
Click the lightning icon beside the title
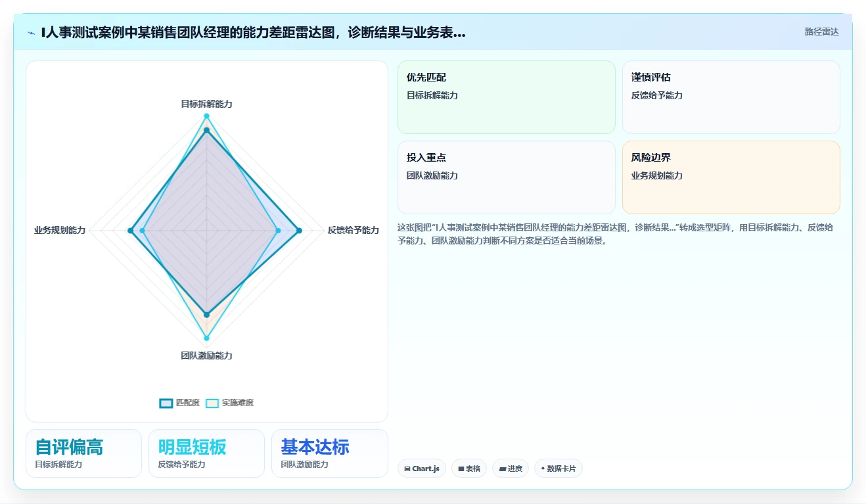[32, 33]
